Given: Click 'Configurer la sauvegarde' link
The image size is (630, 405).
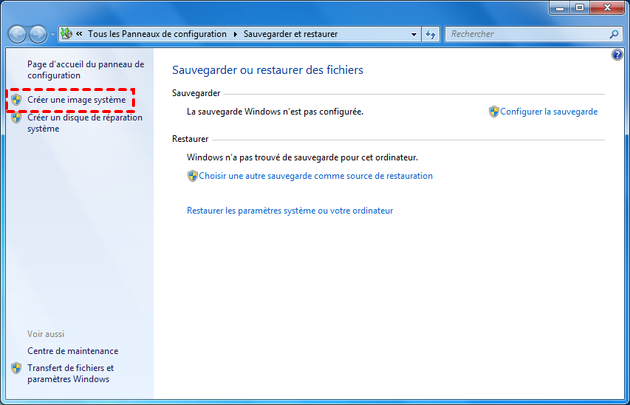Looking at the screenshot, I should (x=549, y=112).
